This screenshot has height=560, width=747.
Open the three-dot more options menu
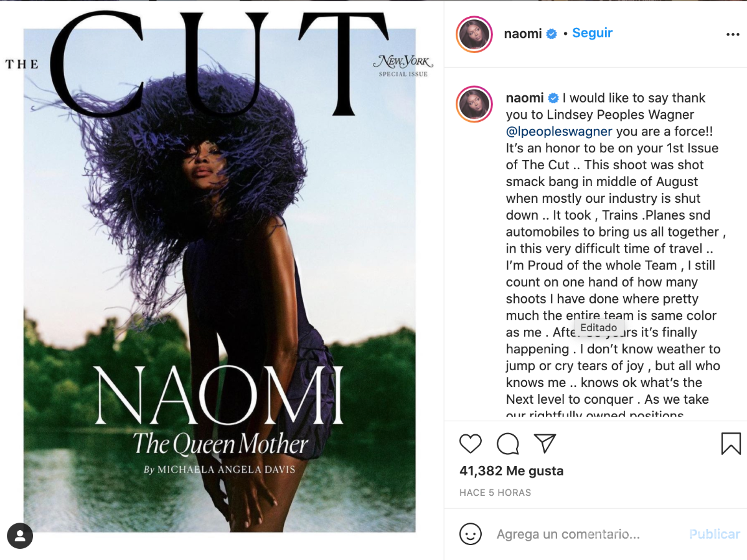(733, 34)
